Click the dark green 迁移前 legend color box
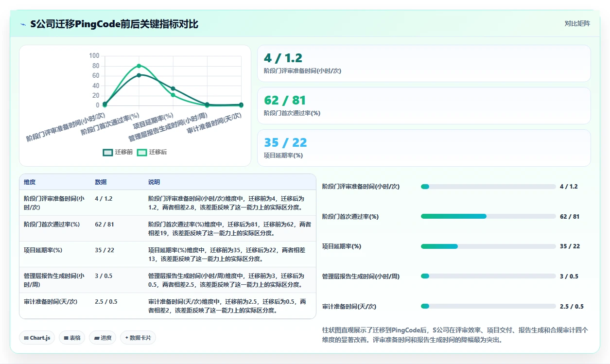The image size is (610, 364). (x=107, y=152)
